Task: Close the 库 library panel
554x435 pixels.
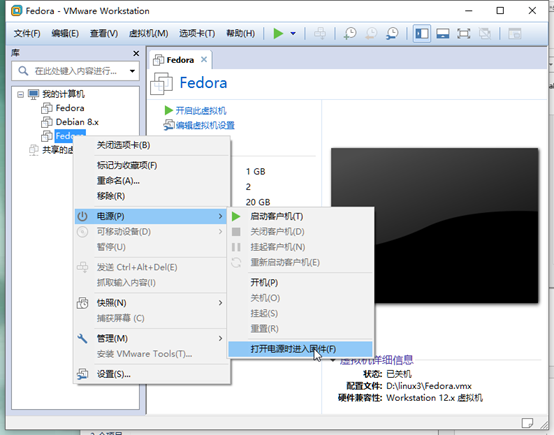Action: point(136,53)
